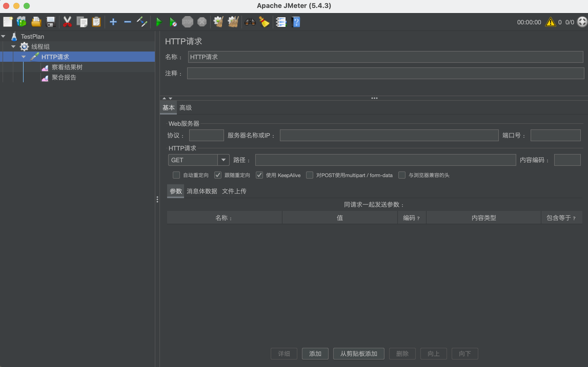This screenshot has height=367, width=588.
Task: Click the blue plus Expand All icon
Action: tap(113, 22)
